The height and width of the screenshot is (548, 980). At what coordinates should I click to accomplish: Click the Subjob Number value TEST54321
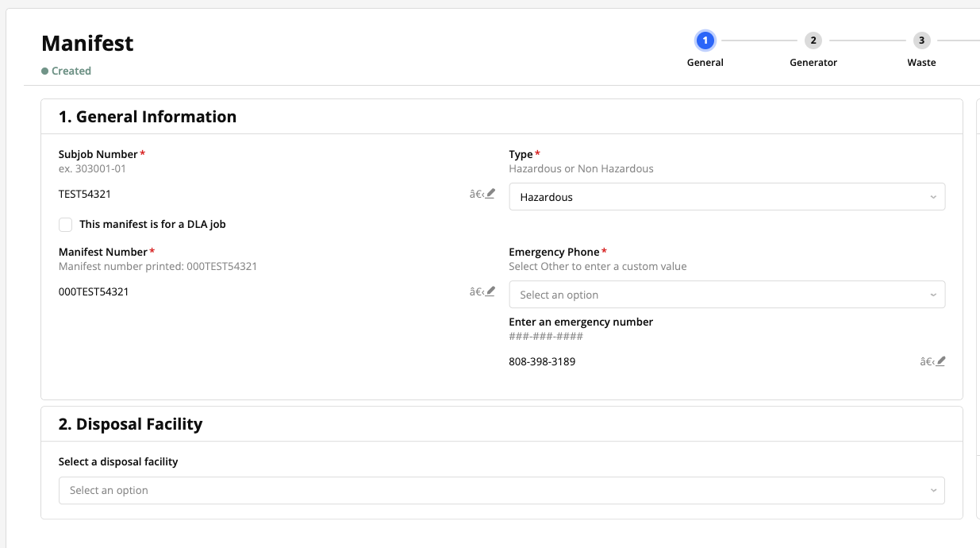(85, 194)
